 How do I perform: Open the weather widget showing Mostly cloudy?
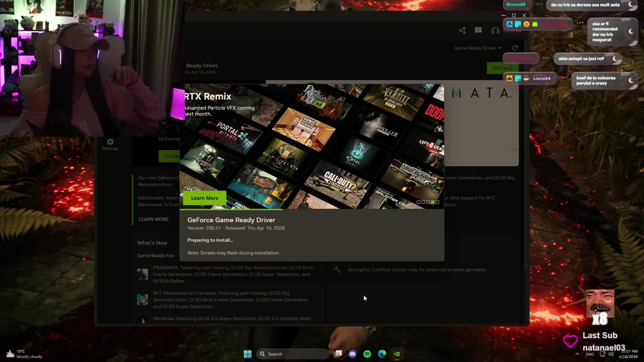24,354
